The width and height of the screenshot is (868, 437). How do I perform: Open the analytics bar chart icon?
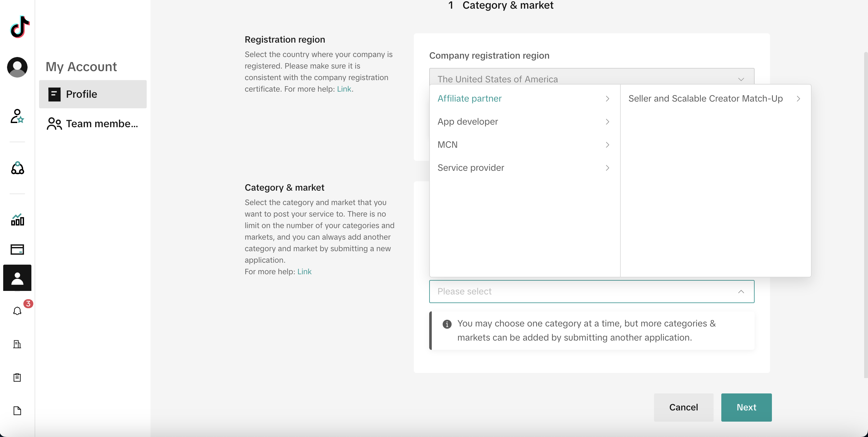(17, 220)
